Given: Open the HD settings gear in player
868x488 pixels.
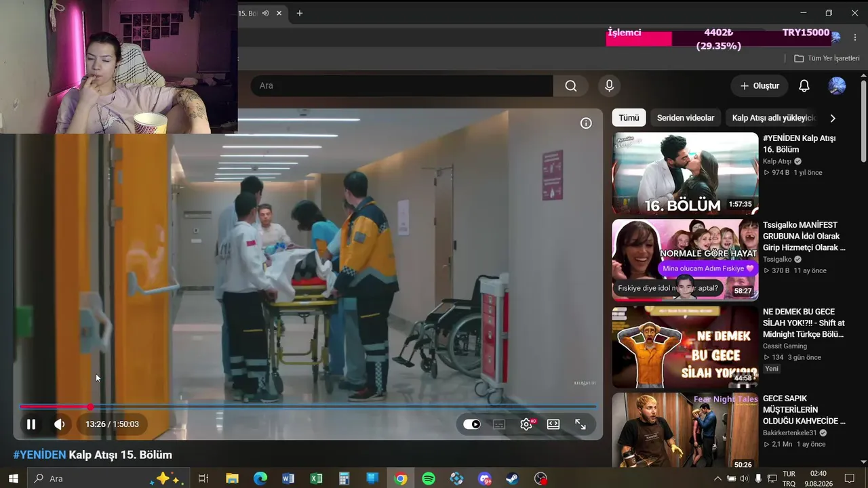Looking at the screenshot, I should pos(527,424).
